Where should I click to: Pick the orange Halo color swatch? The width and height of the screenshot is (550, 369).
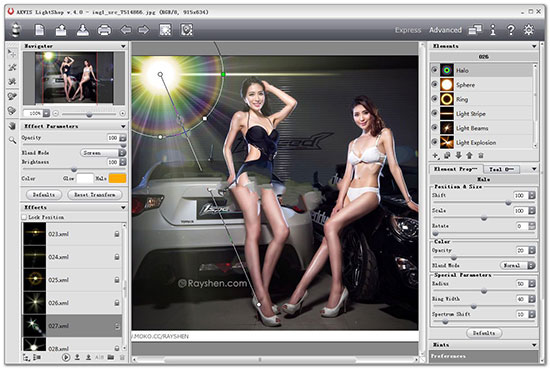pyautogui.click(x=118, y=179)
